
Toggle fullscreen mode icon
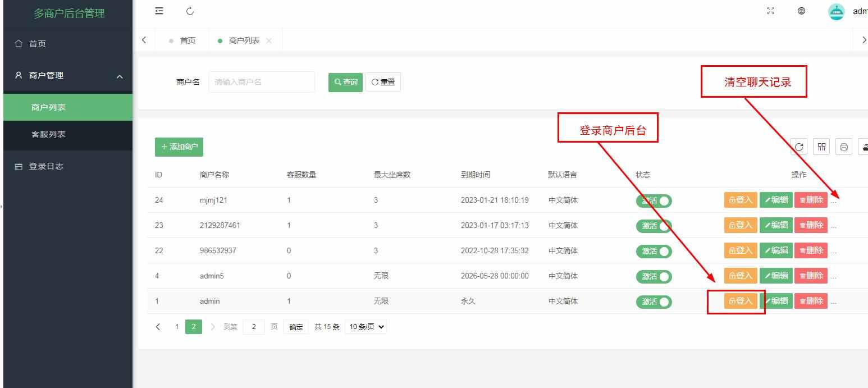[x=771, y=11]
